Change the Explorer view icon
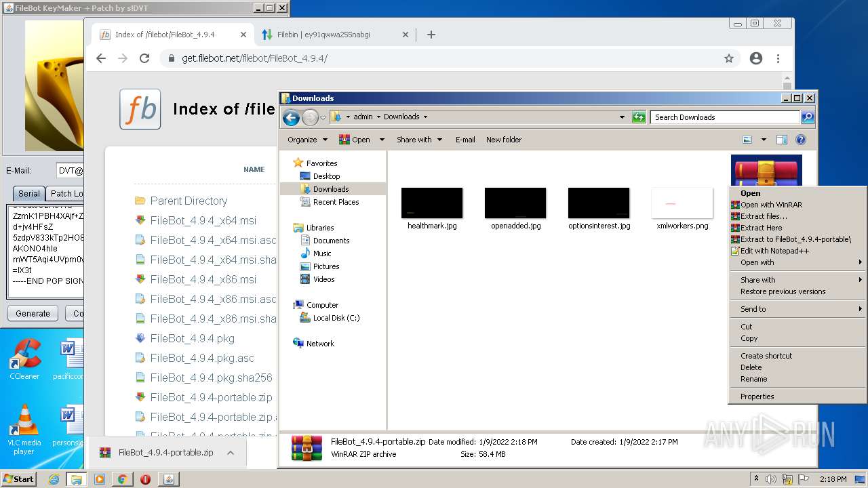The width and height of the screenshot is (868, 488). click(x=747, y=140)
